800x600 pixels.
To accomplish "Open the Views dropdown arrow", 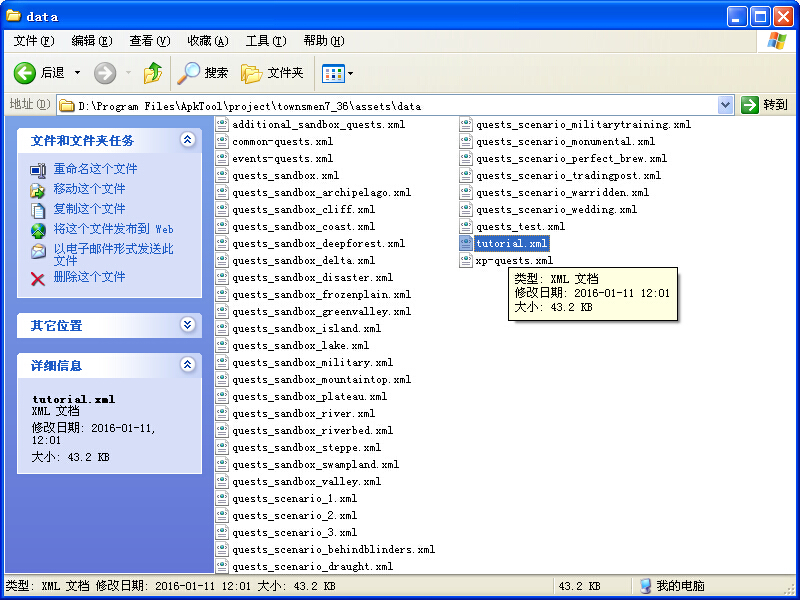I will (351, 73).
